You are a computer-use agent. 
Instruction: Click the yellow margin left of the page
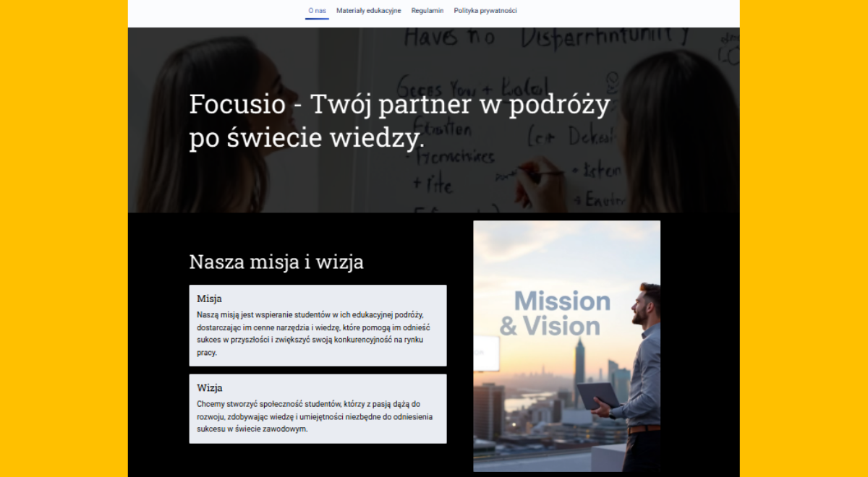(x=64, y=239)
